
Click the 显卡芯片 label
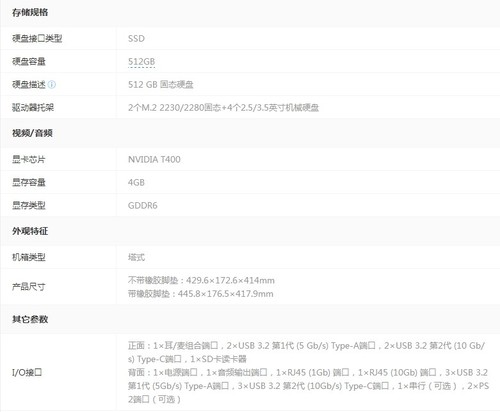click(x=29, y=160)
